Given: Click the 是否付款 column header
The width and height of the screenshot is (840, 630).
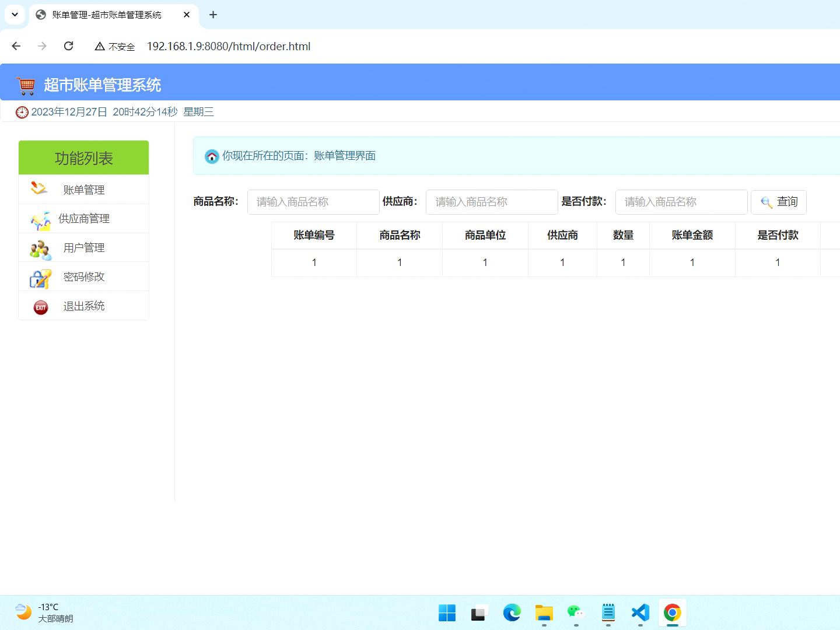Looking at the screenshot, I should point(778,235).
